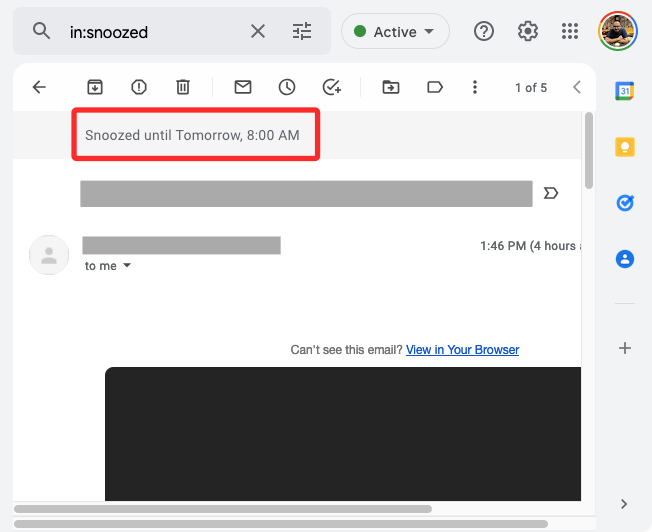Viewport: 652px width, 532px height.
Task: Open Google Calendar side panel
Action: coord(625,91)
